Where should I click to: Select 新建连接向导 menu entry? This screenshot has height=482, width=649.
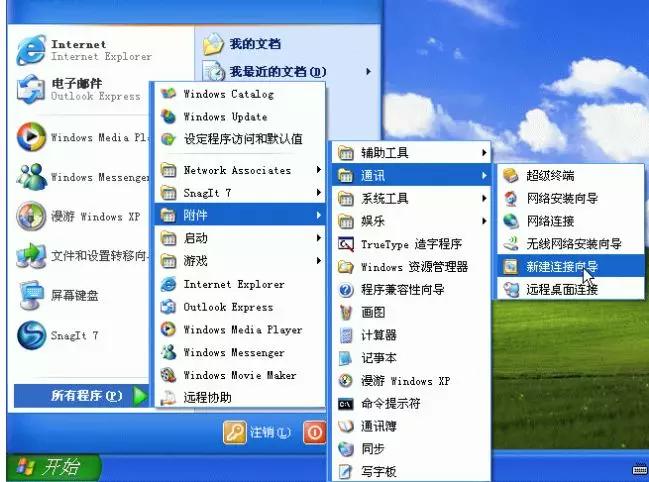[562, 267]
